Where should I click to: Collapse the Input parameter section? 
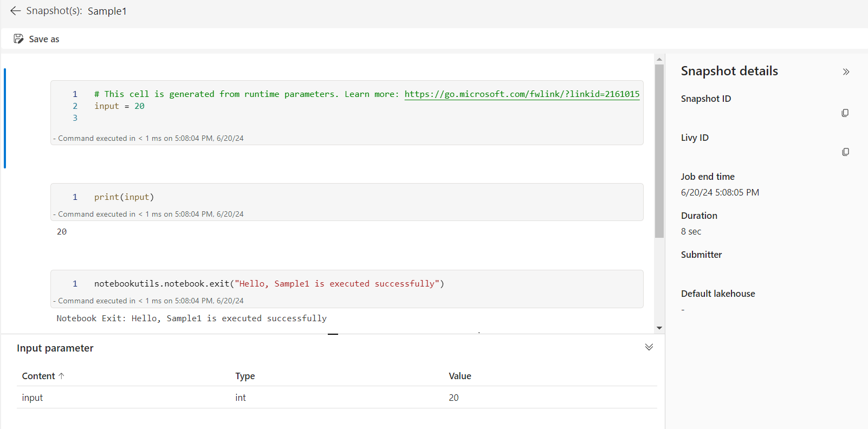(x=649, y=347)
